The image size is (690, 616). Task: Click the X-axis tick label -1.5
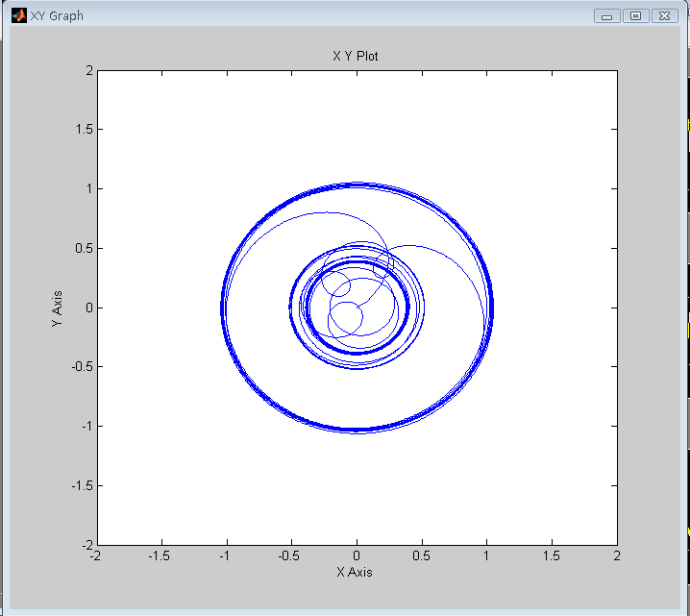[x=160, y=556]
